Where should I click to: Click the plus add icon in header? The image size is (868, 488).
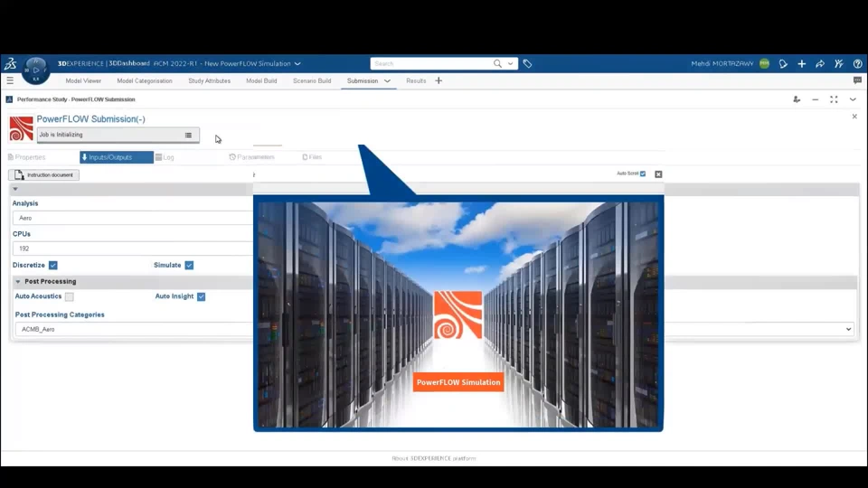[802, 63]
